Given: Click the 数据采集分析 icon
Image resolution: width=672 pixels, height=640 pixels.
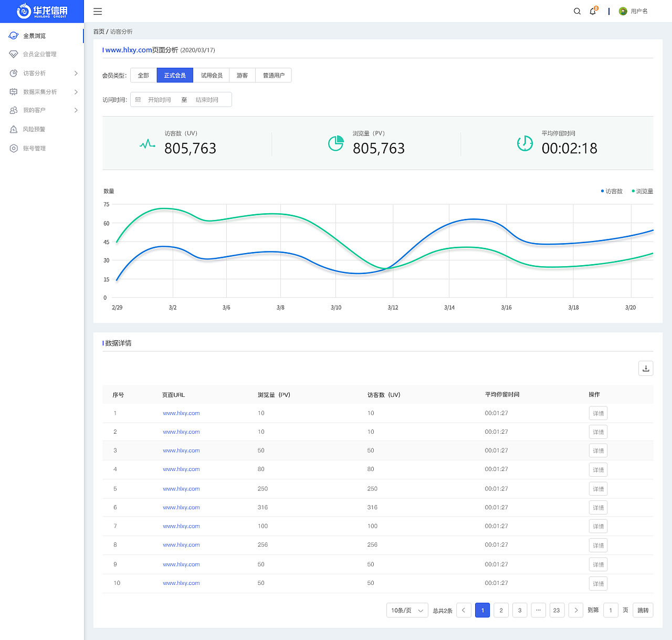Looking at the screenshot, I should 14,92.
